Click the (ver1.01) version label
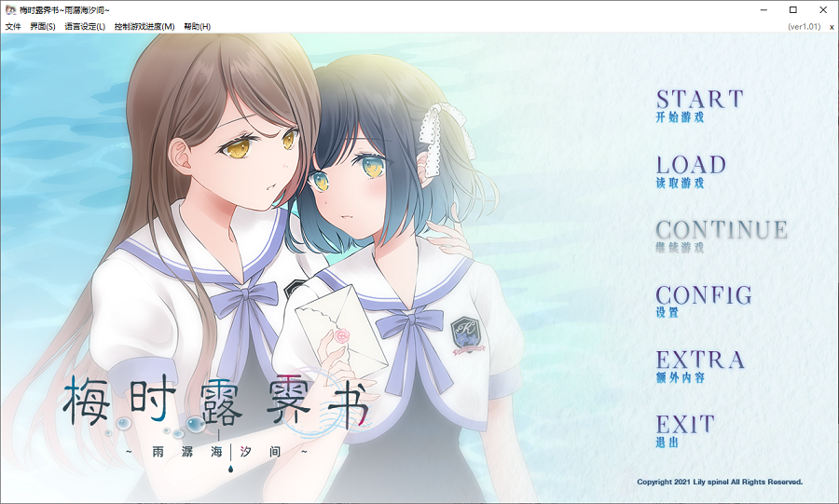839x504 pixels. coord(805,26)
